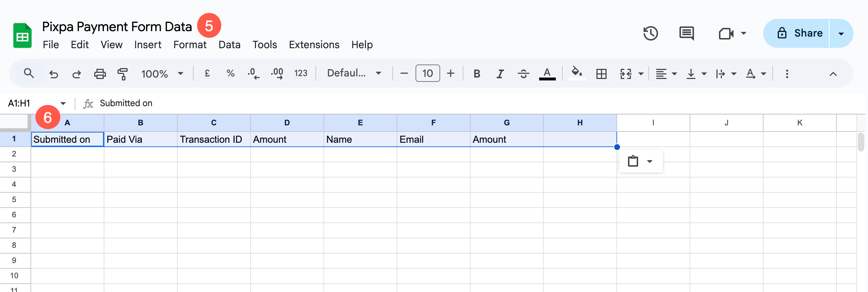Open the borders tool

[x=601, y=74]
